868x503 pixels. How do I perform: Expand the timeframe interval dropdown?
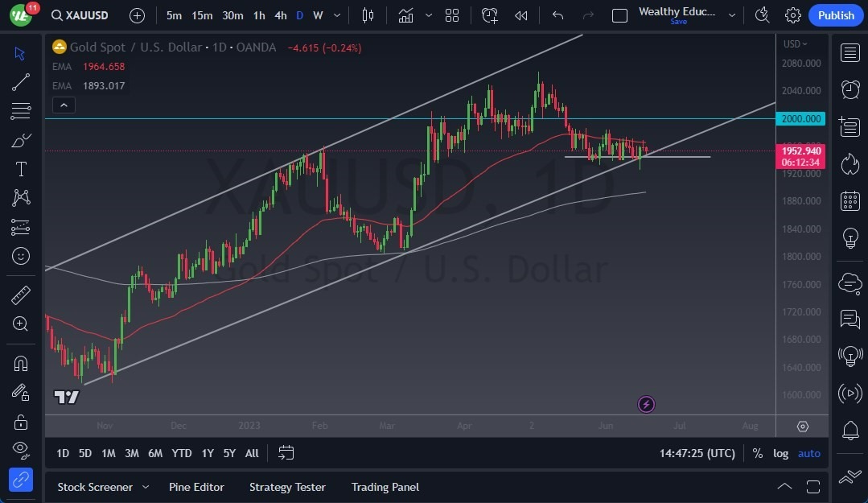[x=336, y=15]
